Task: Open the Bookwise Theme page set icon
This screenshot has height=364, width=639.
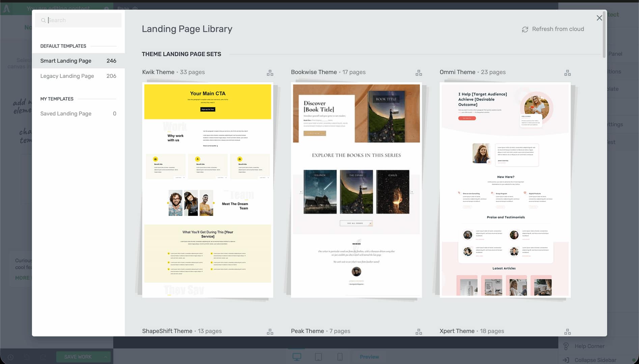Action: pyautogui.click(x=419, y=73)
